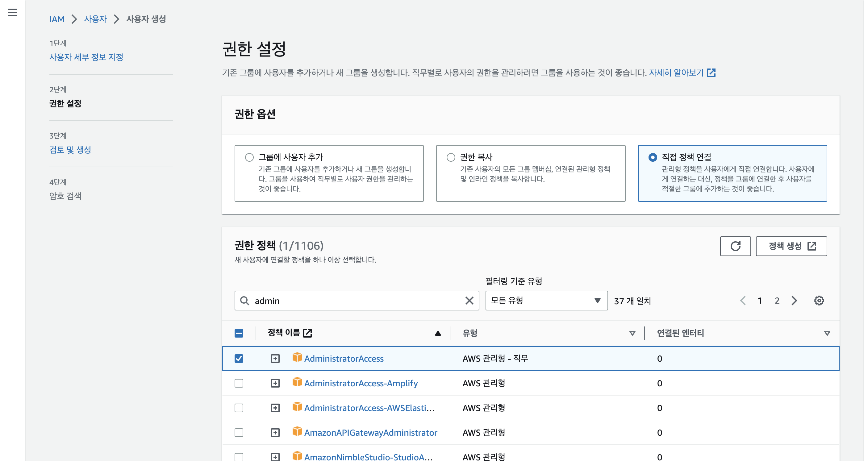The height and width of the screenshot is (461, 868).
Task: Sort by 정책 이름 ascending arrow
Action: (x=438, y=333)
